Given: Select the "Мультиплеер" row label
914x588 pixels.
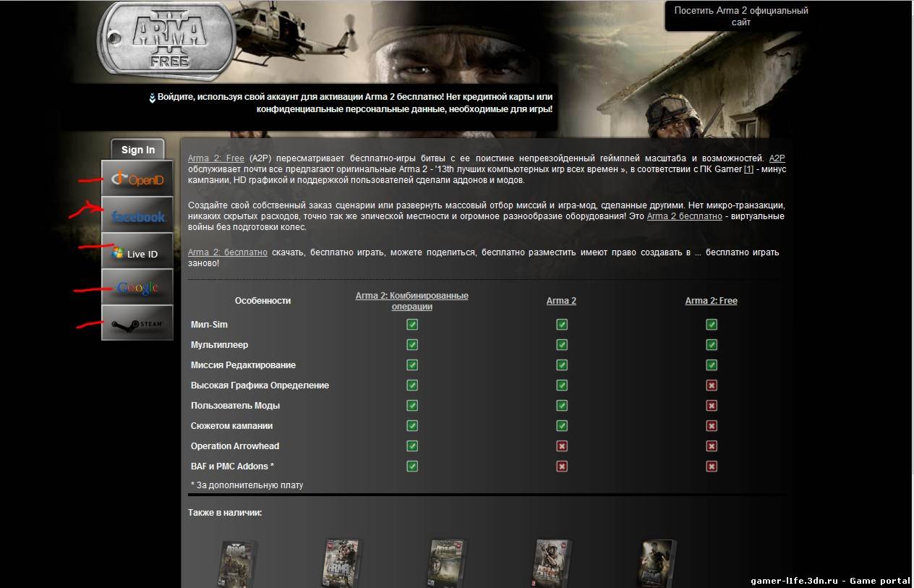Looking at the screenshot, I should click(x=220, y=345).
